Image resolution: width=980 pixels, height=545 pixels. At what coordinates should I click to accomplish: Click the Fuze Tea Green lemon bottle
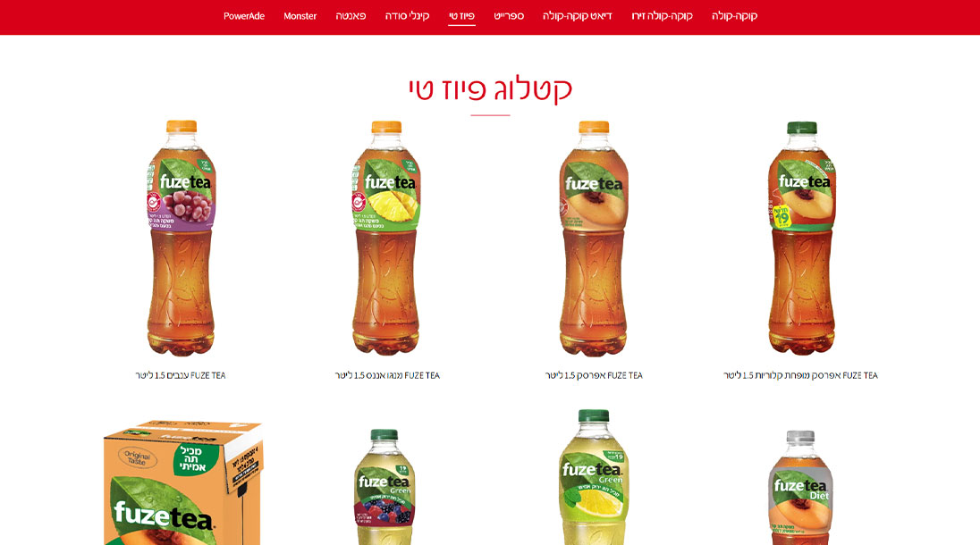click(x=593, y=477)
